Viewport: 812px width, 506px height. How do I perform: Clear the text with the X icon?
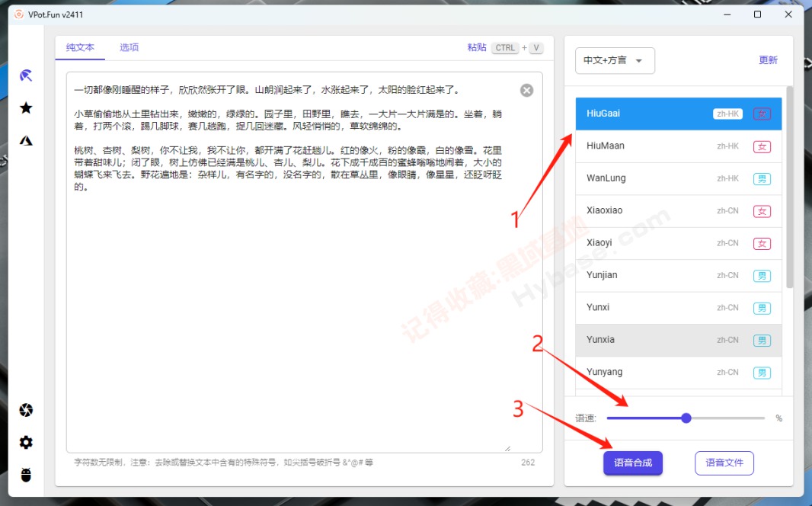tap(526, 90)
